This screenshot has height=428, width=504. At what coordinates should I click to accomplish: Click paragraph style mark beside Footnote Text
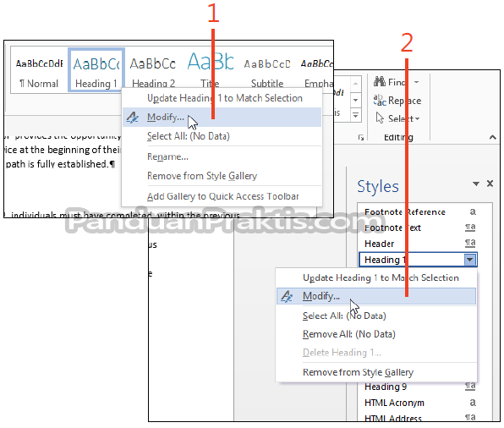tap(470, 228)
